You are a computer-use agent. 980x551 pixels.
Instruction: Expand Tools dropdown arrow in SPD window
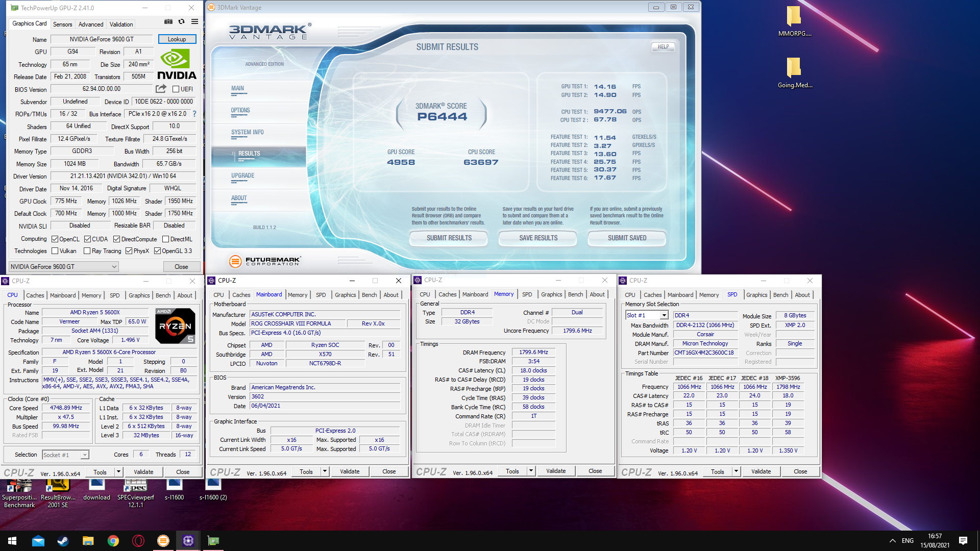(x=736, y=472)
